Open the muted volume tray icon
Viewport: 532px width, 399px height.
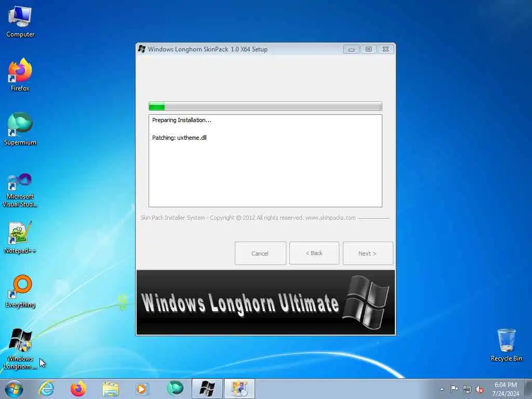point(480,390)
